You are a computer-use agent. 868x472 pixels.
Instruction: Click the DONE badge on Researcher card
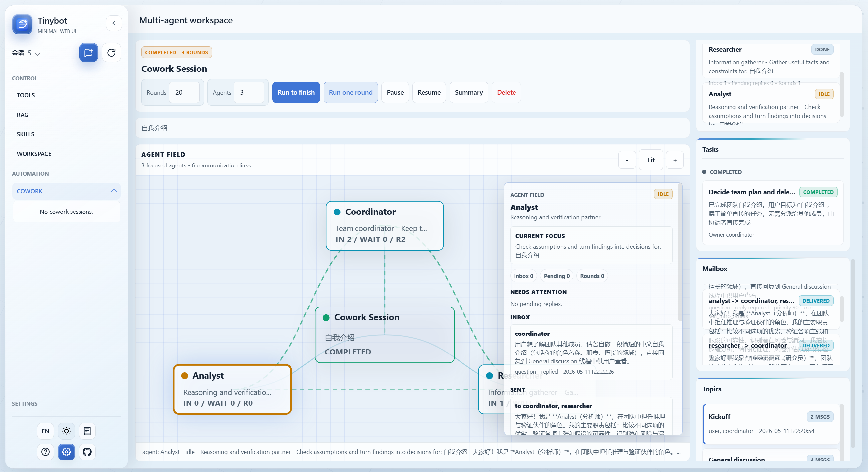click(822, 50)
